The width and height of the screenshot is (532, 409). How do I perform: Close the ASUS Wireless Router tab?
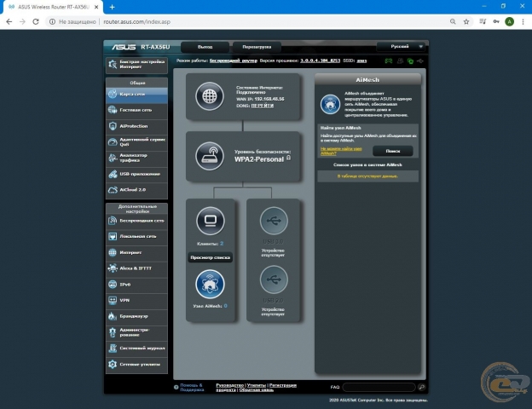tap(96, 7)
